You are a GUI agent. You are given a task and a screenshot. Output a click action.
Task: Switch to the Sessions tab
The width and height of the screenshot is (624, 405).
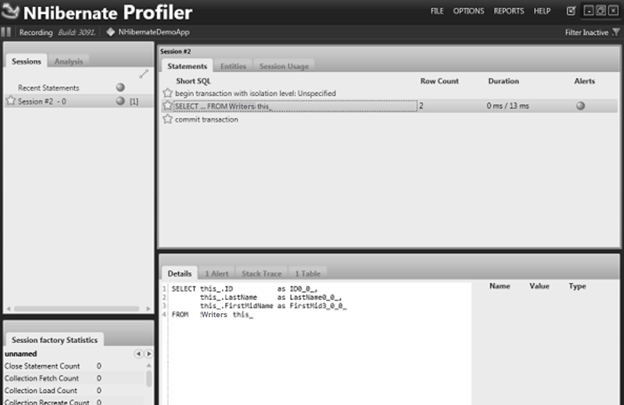click(26, 61)
